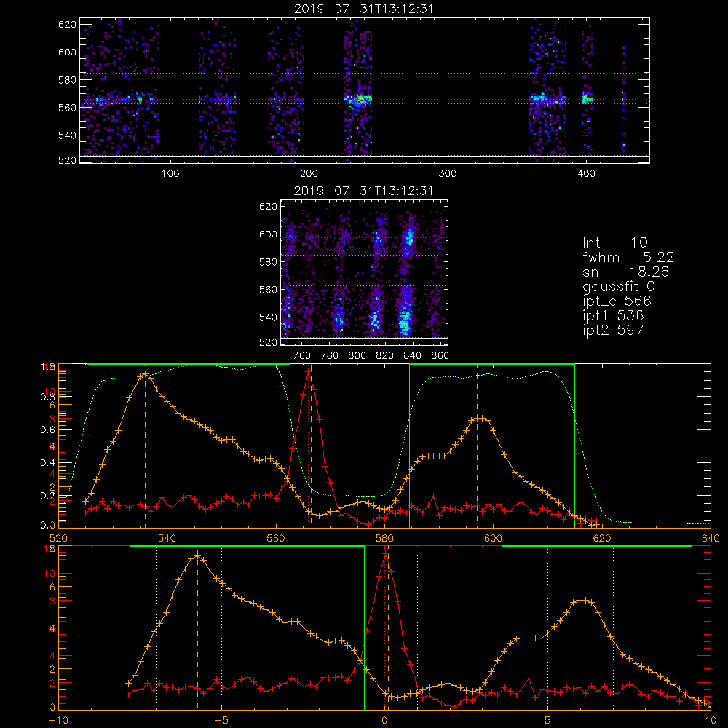Click x-axis label 5 of bottom plot
This screenshot has width=728, height=728.
coord(547,720)
